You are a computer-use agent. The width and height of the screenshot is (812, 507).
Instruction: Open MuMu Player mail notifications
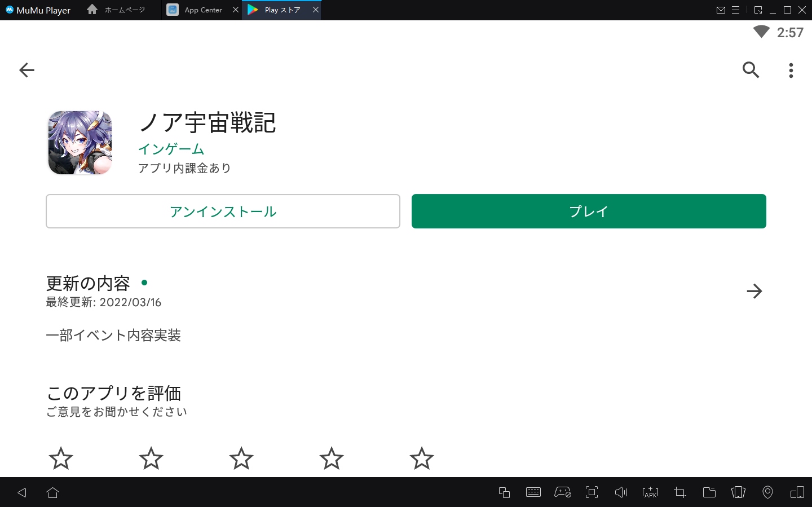point(721,10)
